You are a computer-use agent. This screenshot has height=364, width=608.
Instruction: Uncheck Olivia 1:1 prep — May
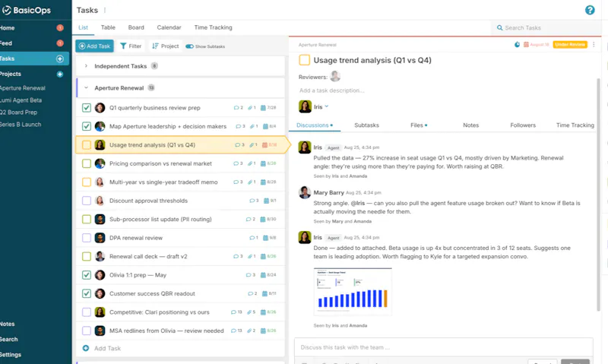tap(87, 275)
